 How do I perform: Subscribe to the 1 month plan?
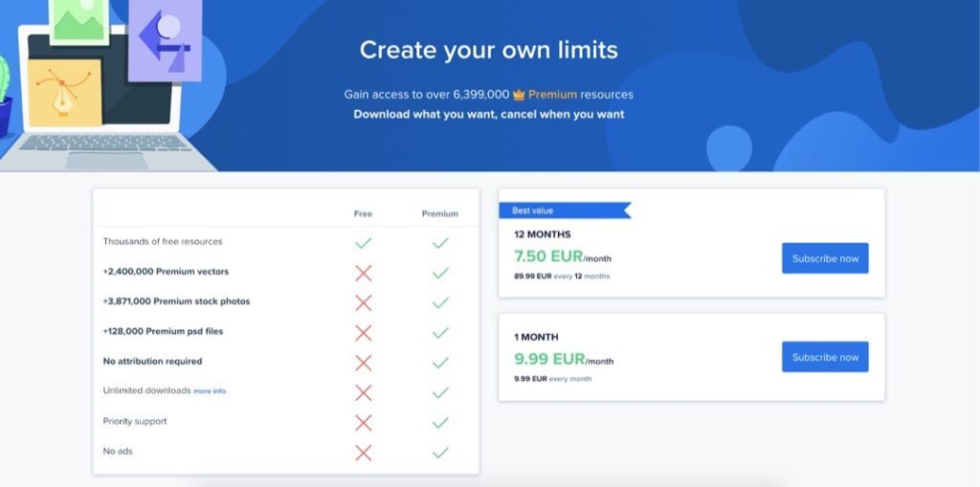point(825,357)
